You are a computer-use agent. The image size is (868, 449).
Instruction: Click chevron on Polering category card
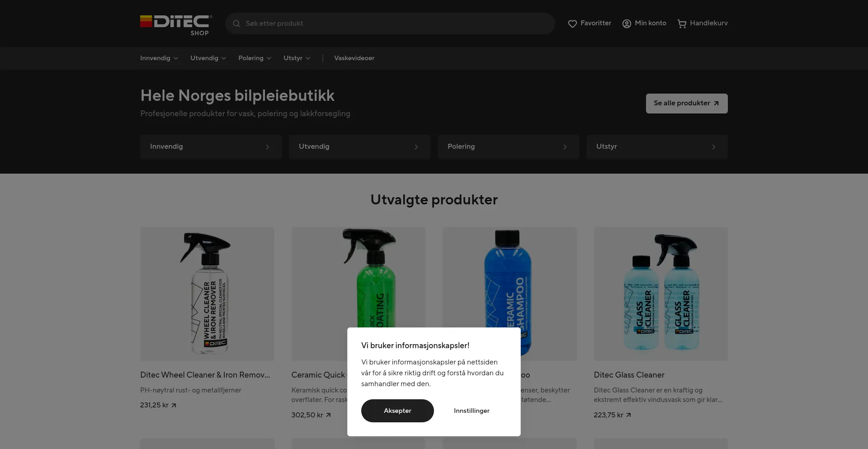(565, 147)
